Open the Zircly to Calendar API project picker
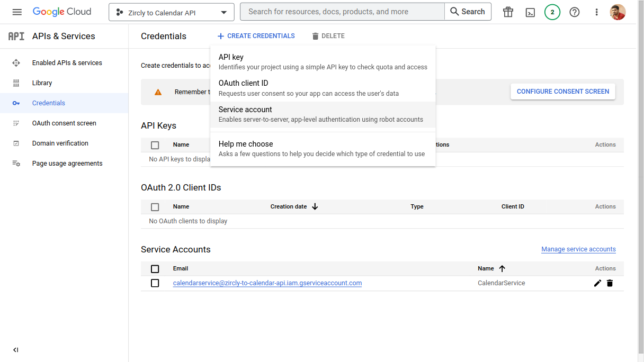Viewport: 644px width, 362px height. [x=171, y=12]
